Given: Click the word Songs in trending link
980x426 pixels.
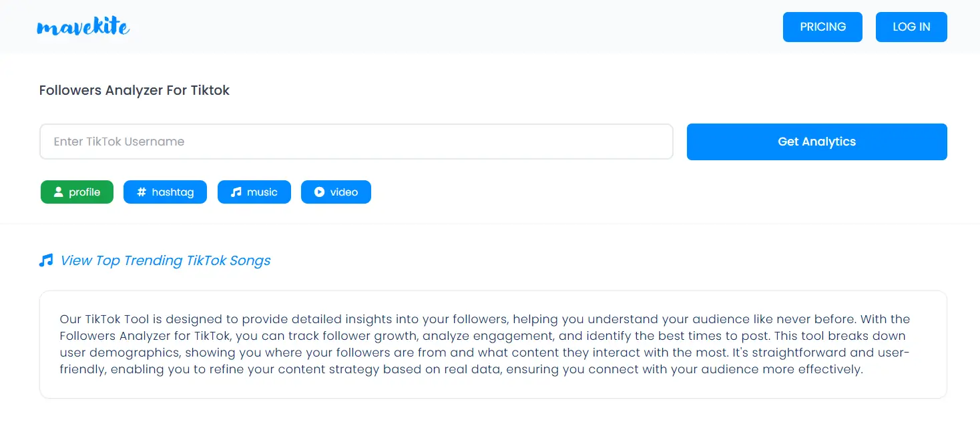Looking at the screenshot, I should pyautogui.click(x=250, y=260).
